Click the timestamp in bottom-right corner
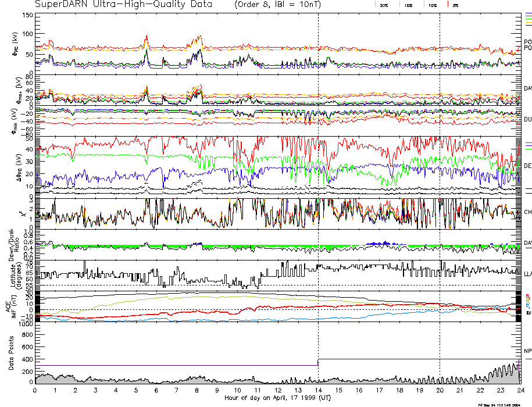The height and width of the screenshot is (407, 532). tap(504, 404)
